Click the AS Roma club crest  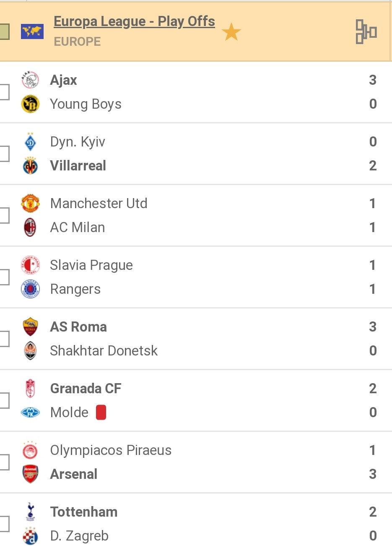click(30, 327)
